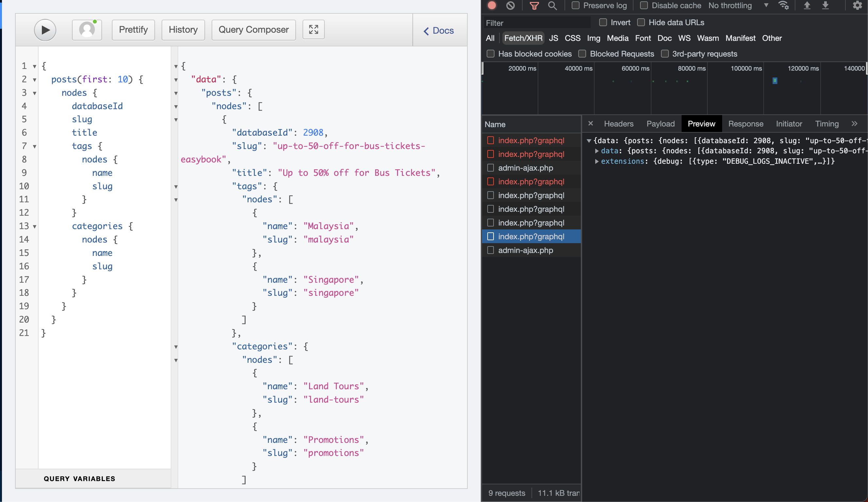Toggle Hide data URLs checkbox
Image resolution: width=868 pixels, height=502 pixels.
click(641, 22)
